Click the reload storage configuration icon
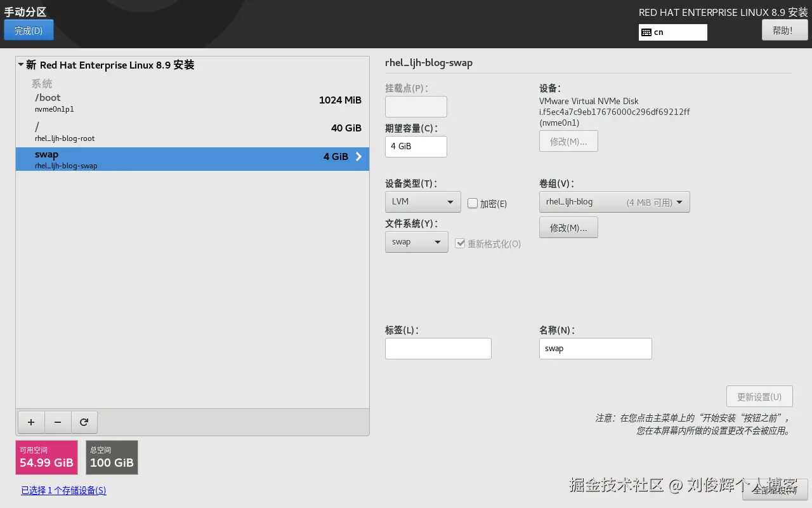The image size is (812, 508). pyautogui.click(x=84, y=422)
